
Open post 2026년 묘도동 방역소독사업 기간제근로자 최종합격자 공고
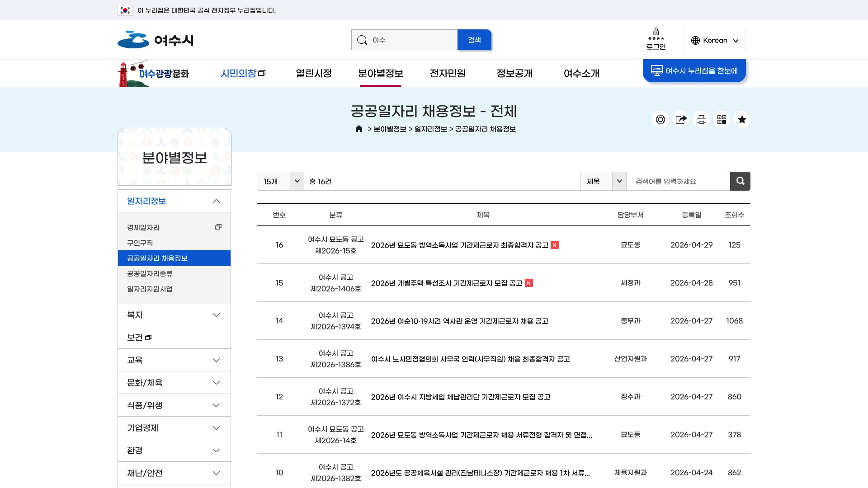click(460, 245)
